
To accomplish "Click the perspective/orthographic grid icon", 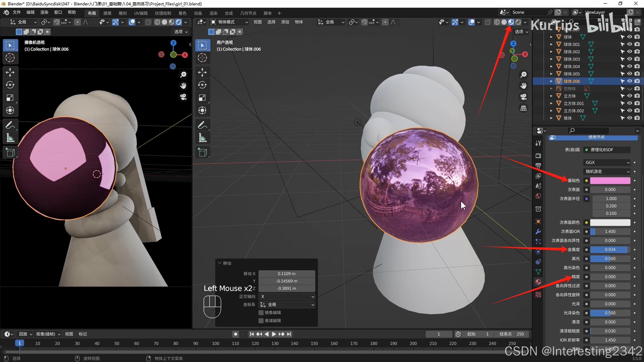I will pos(523,108).
